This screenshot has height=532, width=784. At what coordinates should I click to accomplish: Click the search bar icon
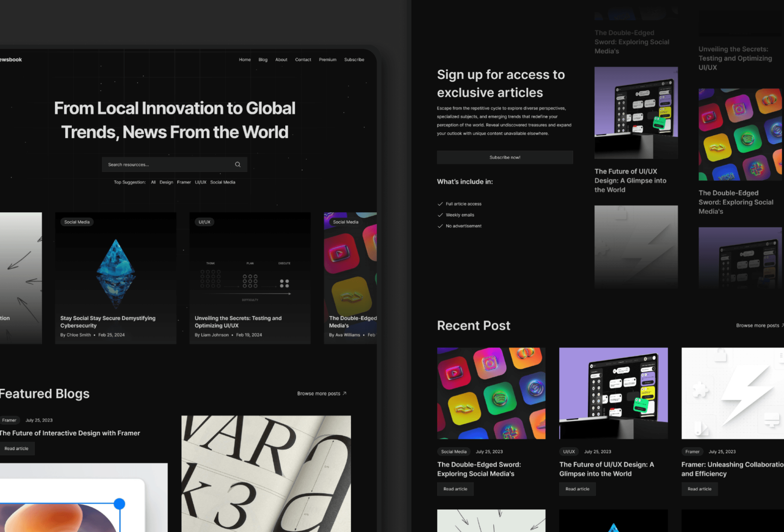pos(238,164)
